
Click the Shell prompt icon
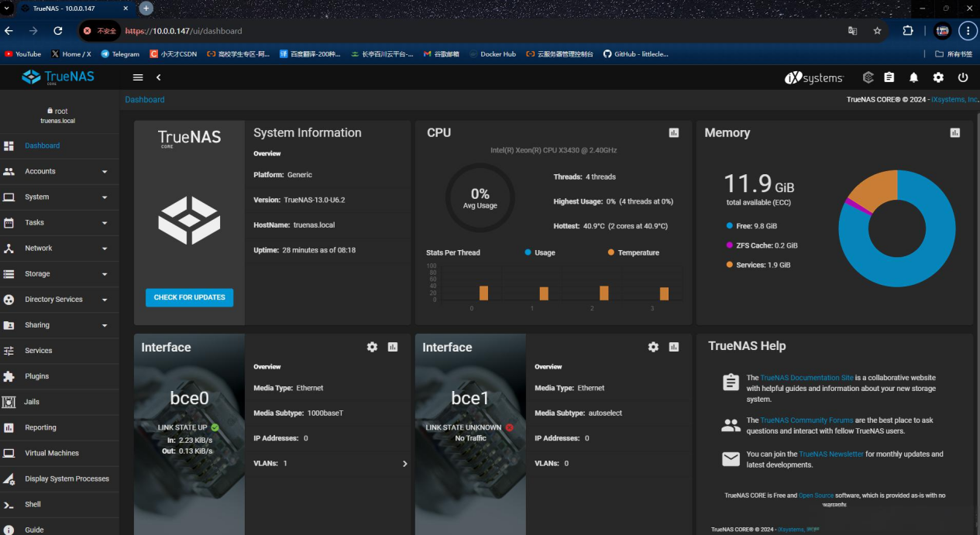point(9,504)
